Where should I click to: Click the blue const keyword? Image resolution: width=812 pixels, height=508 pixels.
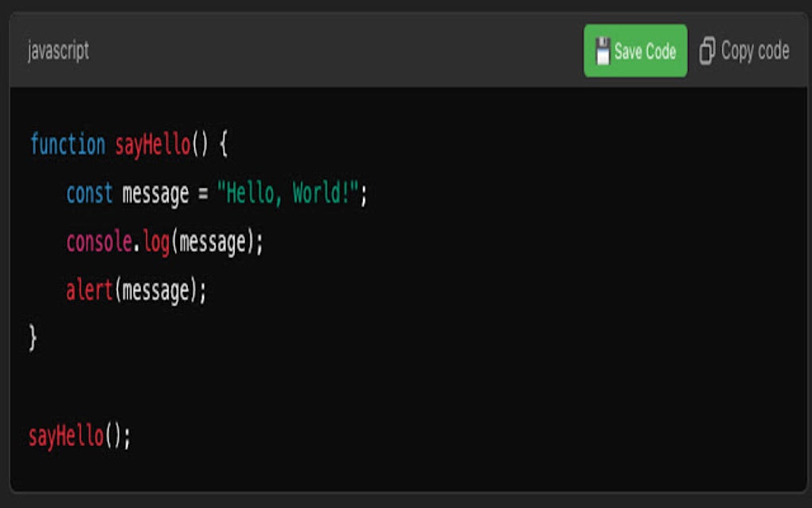pyautogui.click(x=88, y=191)
